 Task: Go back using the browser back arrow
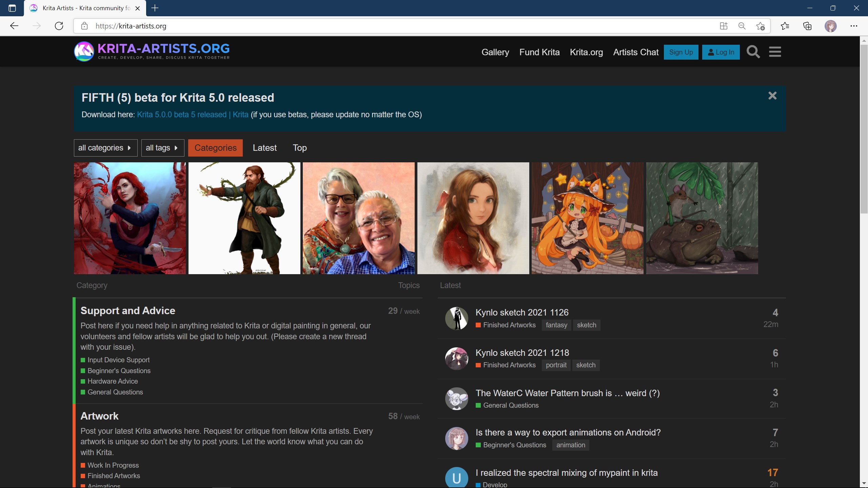(14, 26)
